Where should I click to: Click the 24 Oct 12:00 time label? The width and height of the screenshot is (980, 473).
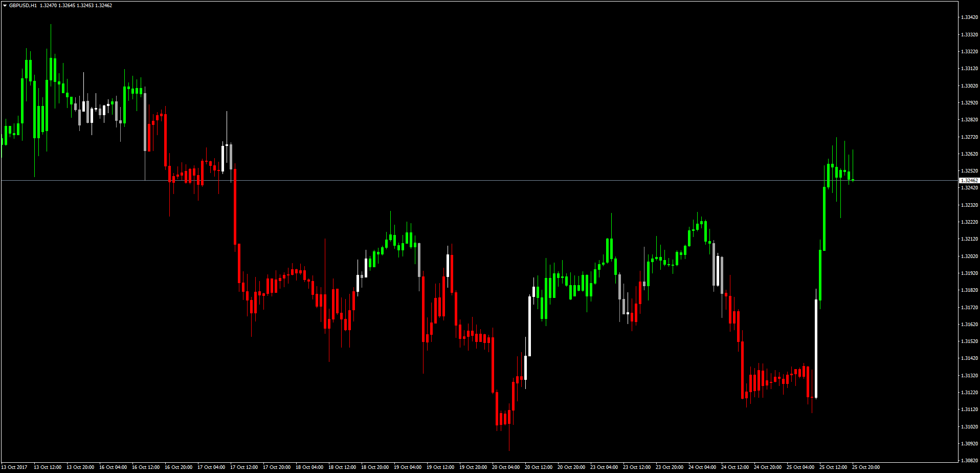735,467
